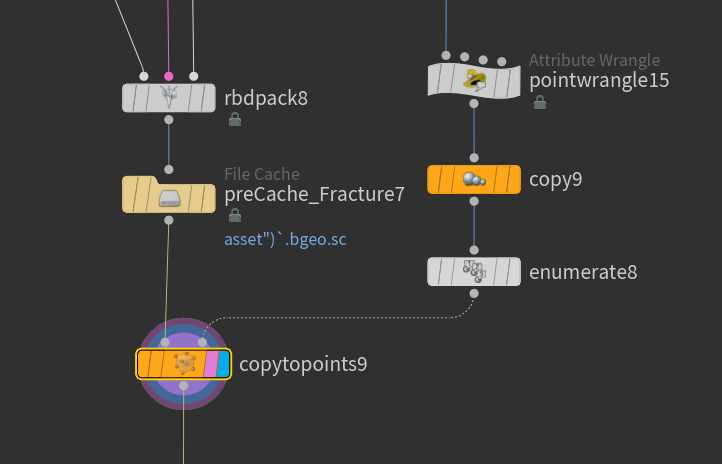Click the right input connector of rbdpack8
722x464 pixels.
click(193, 76)
